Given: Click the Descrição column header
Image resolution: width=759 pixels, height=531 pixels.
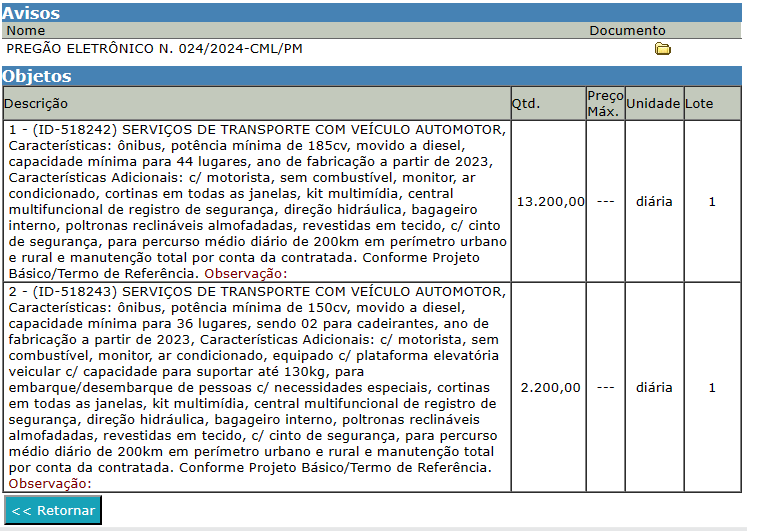Looking at the screenshot, I should tap(37, 103).
